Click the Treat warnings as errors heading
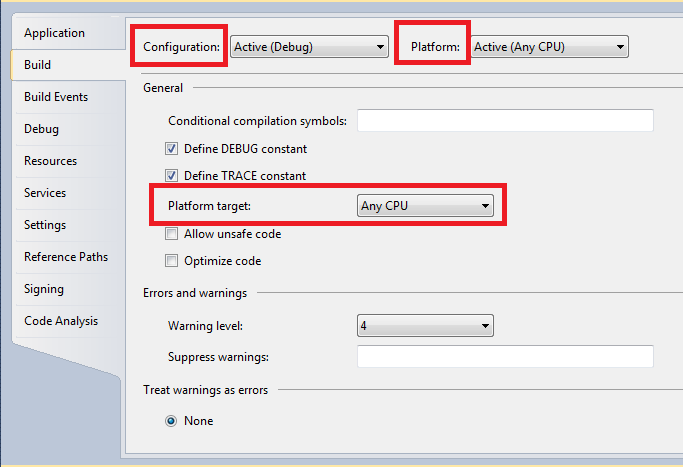The image size is (683, 467). 206,390
